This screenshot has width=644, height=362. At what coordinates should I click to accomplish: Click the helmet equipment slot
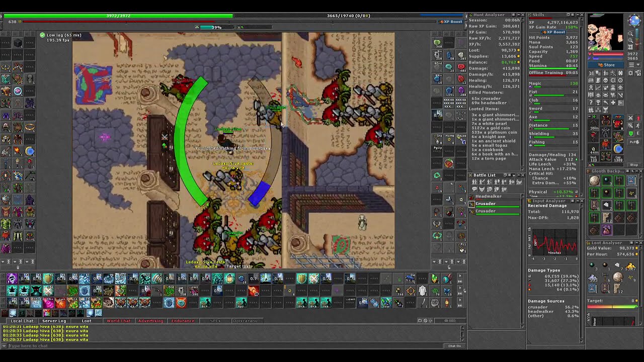click(x=606, y=121)
